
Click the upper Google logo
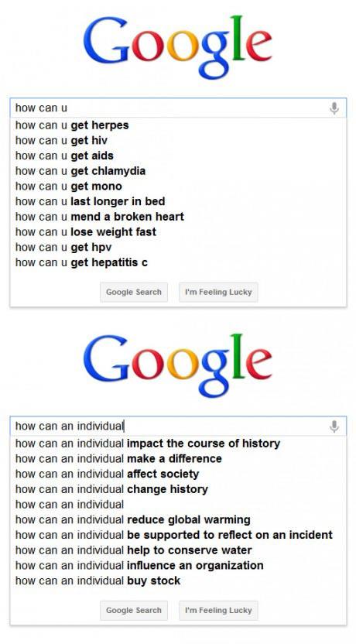click(177, 47)
